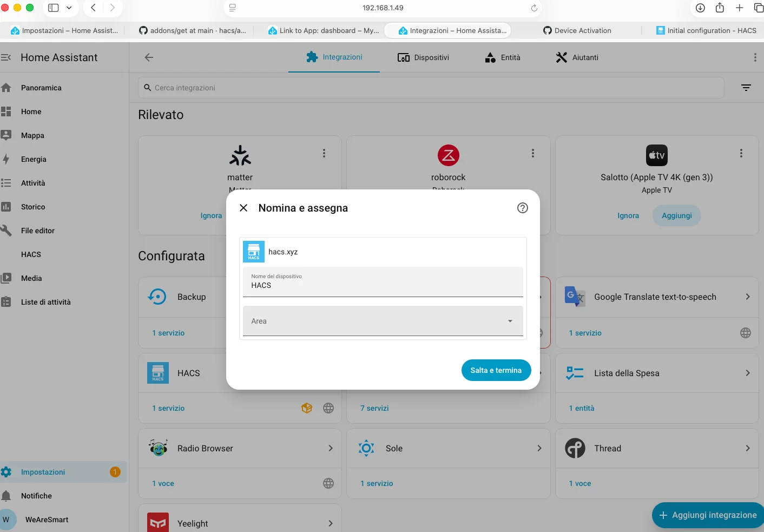Click 7 servizi link

tap(374, 408)
